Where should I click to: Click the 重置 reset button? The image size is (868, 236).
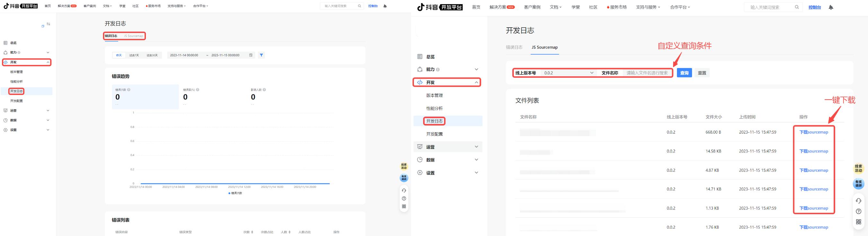tap(702, 73)
